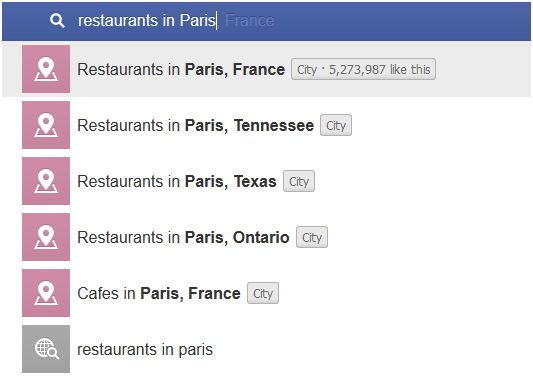Choose Restaurants in Paris, Ontario suggestion

266,237
